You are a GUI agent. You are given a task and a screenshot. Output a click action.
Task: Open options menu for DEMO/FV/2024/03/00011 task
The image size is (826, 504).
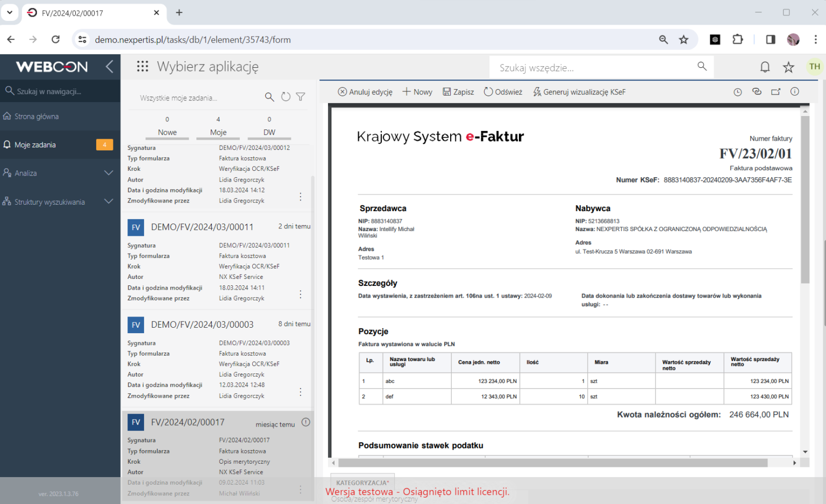[x=301, y=294]
